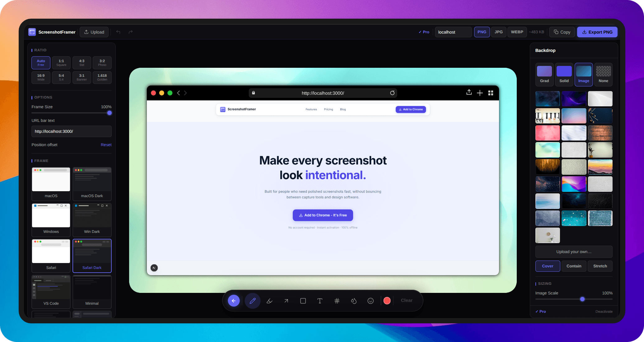Screen dimensions: 644x342
Task: Click Deactivate Pro link
Action: [x=604, y=312]
